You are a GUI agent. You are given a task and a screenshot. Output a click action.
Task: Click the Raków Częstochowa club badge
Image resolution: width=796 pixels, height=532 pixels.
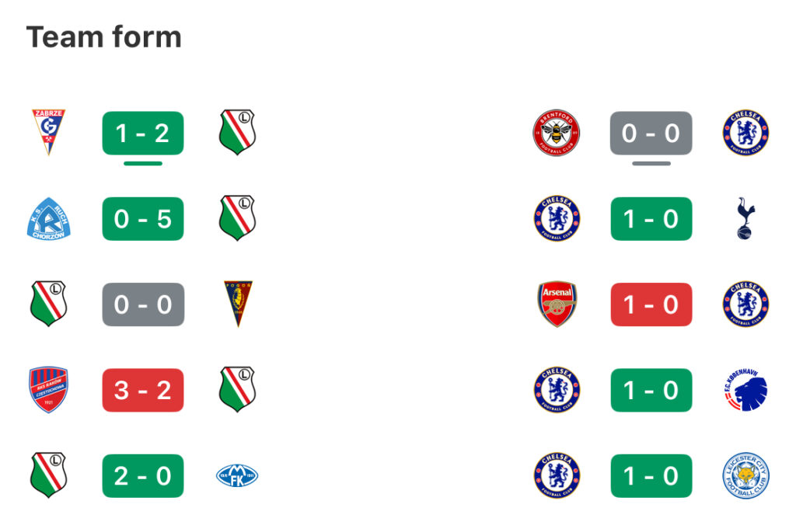point(49,390)
